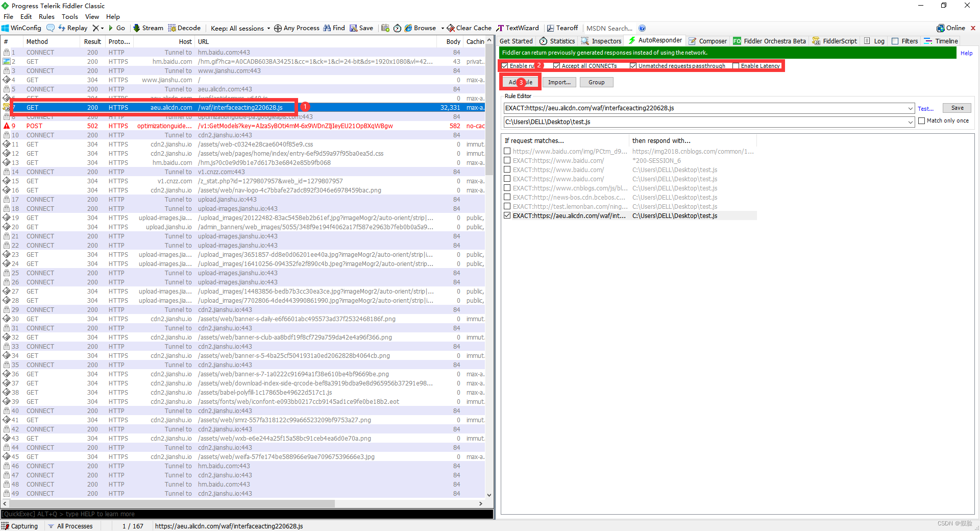The image size is (980, 531).
Task: Disable the aeu.alicdn.com rule checkbox
Action: 507,216
